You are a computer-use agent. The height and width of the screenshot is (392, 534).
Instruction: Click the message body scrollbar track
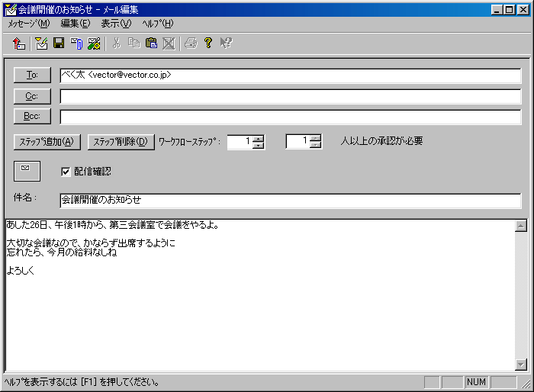521,295
